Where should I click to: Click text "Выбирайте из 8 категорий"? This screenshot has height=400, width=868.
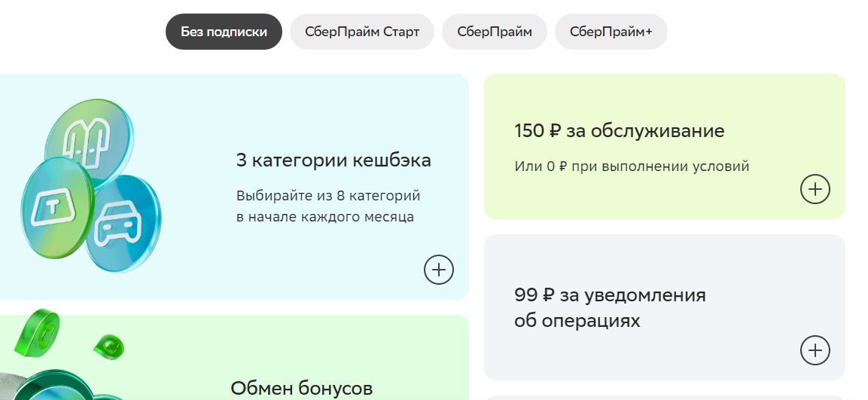tap(328, 196)
